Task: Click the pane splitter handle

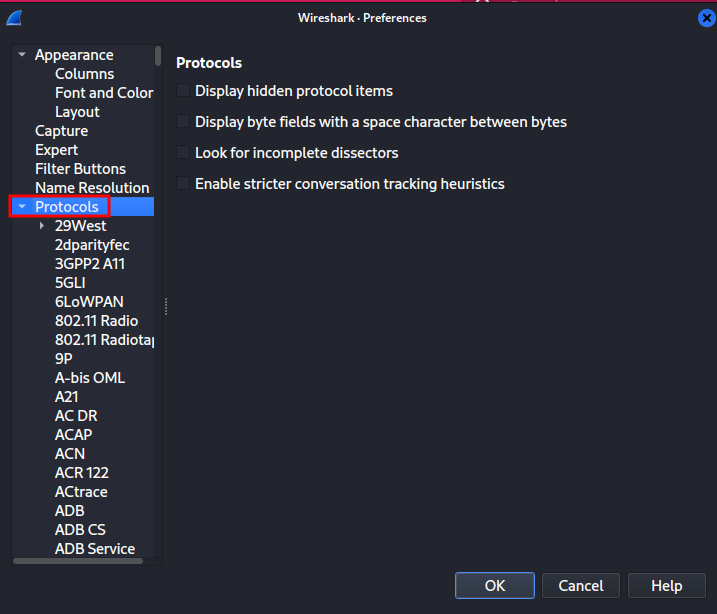Action: click(166, 306)
